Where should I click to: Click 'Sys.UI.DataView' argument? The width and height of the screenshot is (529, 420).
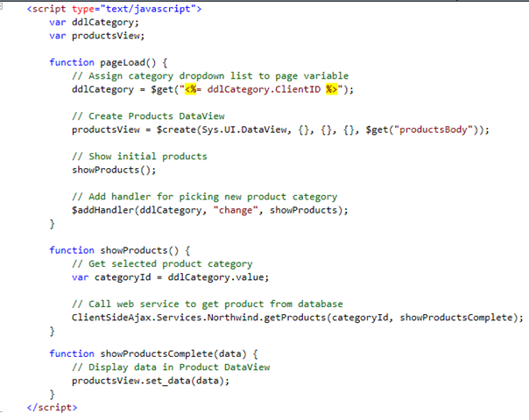pos(244,129)
